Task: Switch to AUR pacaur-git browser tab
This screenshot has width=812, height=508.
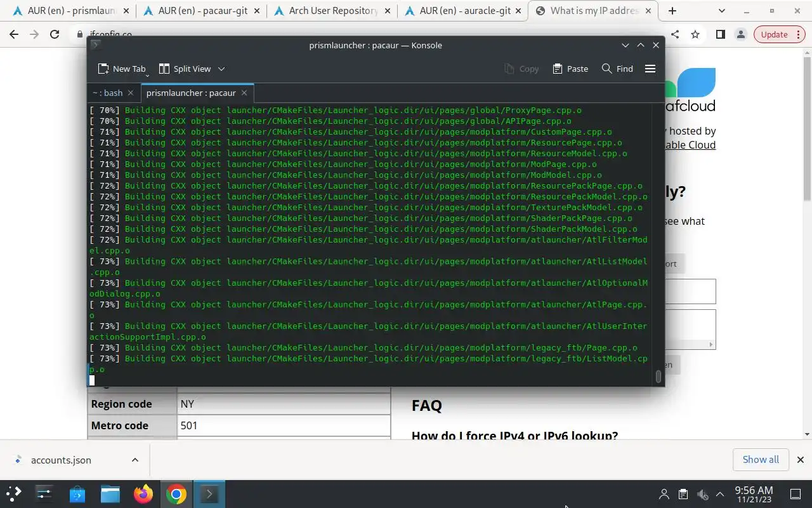Action: point(202,11)
